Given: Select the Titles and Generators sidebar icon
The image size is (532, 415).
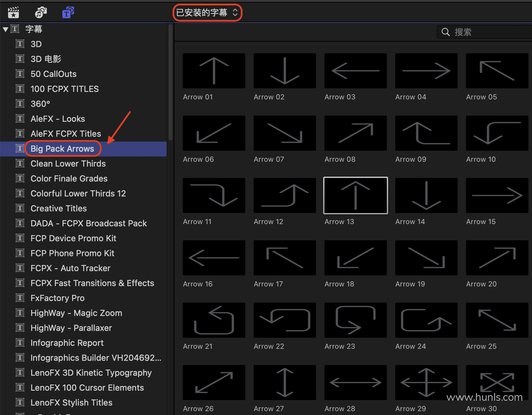Looking at the screenshot, I should coord(68,13).
